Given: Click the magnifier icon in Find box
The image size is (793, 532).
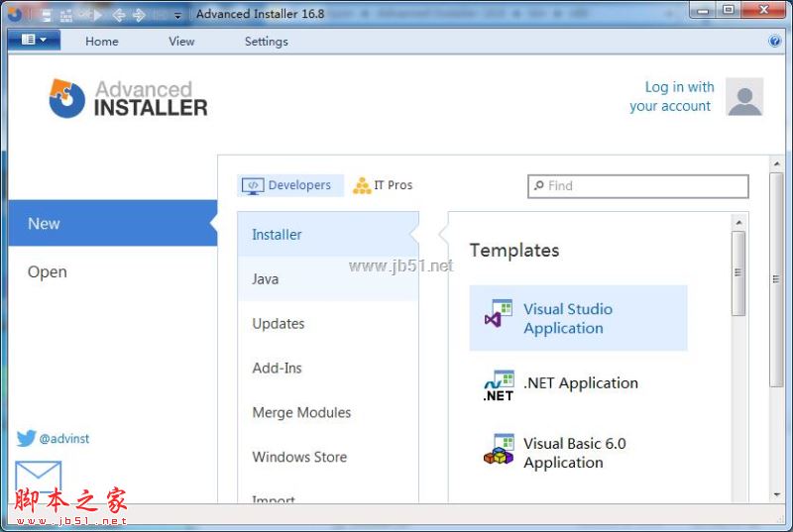Looking at the screenshot, I should coord(539,185).
